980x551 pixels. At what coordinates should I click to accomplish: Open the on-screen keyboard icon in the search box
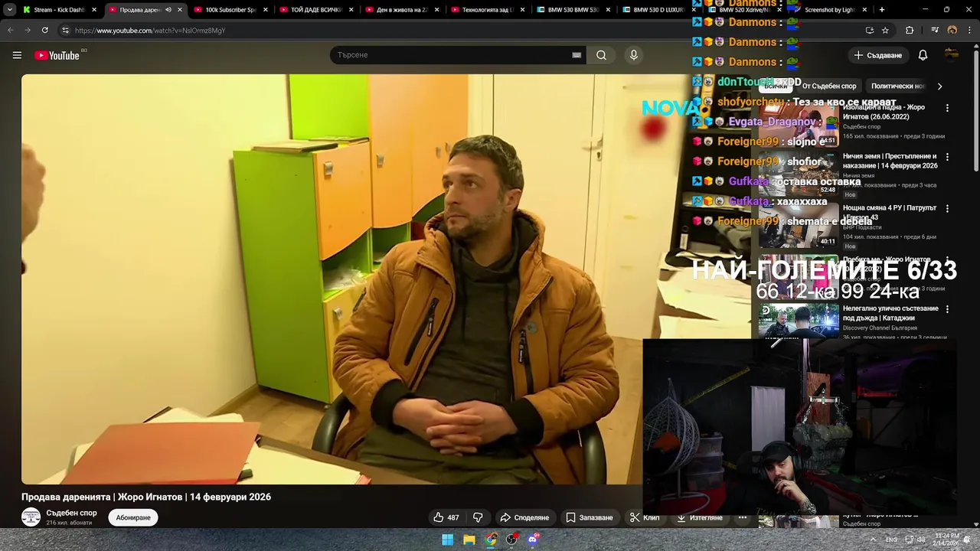[x=577, y=55]
